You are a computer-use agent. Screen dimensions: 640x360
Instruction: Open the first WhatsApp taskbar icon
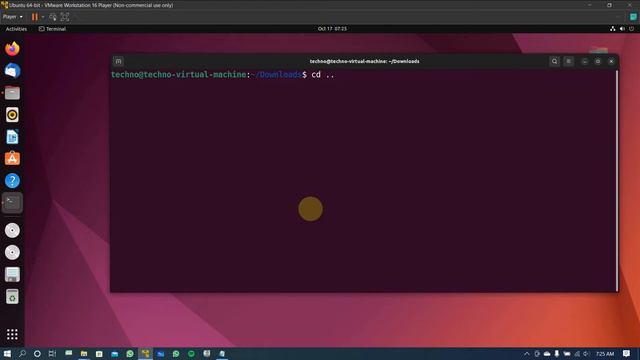pos(130,353)
